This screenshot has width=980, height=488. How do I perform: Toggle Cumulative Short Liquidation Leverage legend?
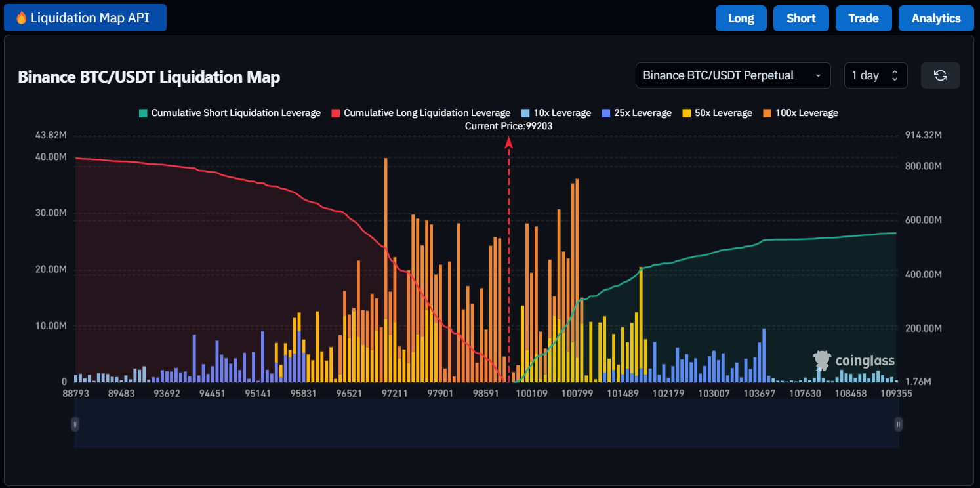point(229,113)
